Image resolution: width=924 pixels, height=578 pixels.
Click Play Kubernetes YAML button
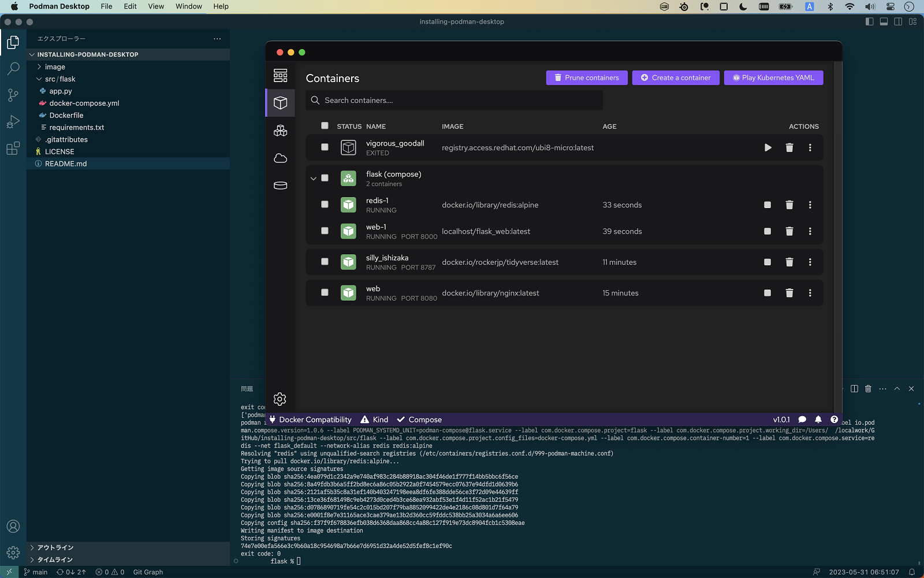point(774,77)
